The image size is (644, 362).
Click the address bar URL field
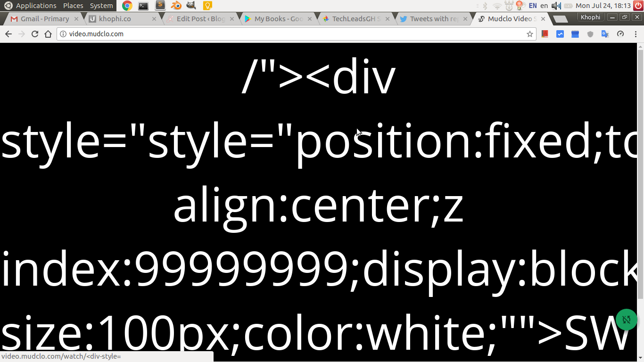[283, 34]
